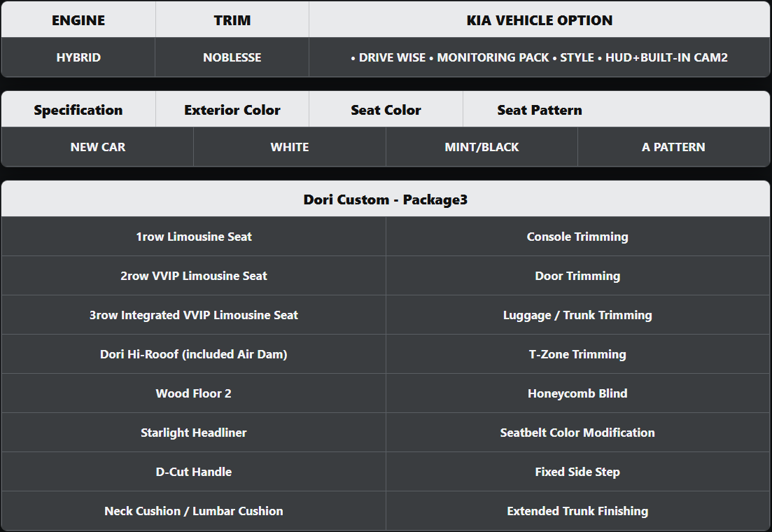Click 2row VVIP Limousine Seat entry
Viewport: 772px width, 532px height.
[194, 276]
